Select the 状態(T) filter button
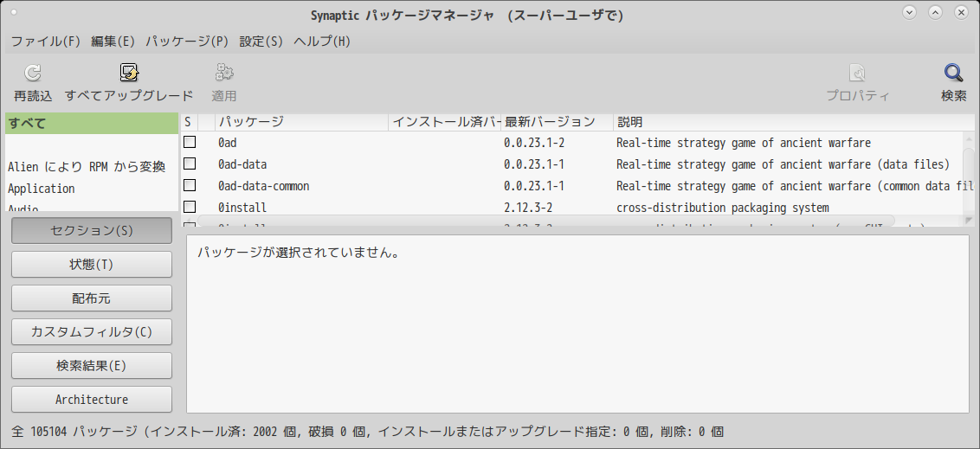The height and width of the screenshot is (449, 980). click(x=91, y=264)
